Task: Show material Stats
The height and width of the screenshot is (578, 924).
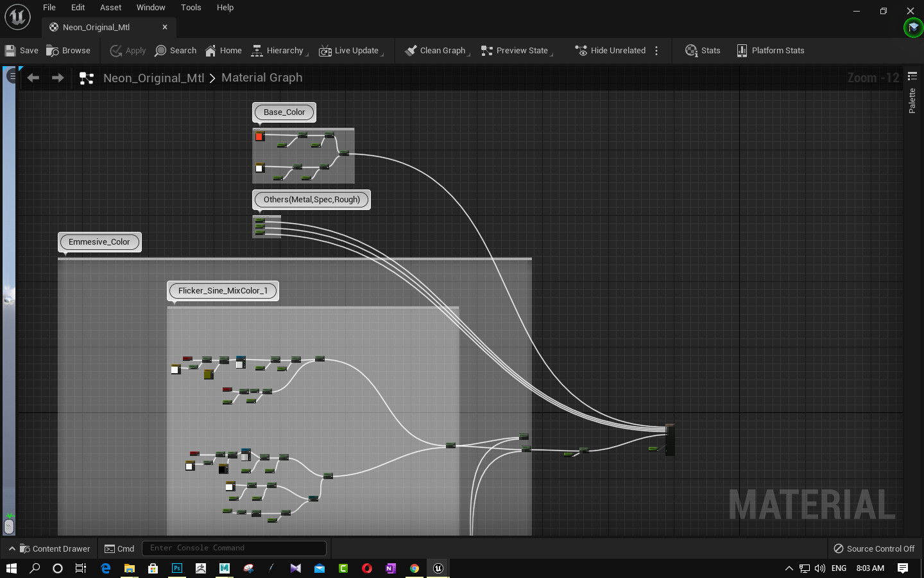Action: tap(703, 51)
